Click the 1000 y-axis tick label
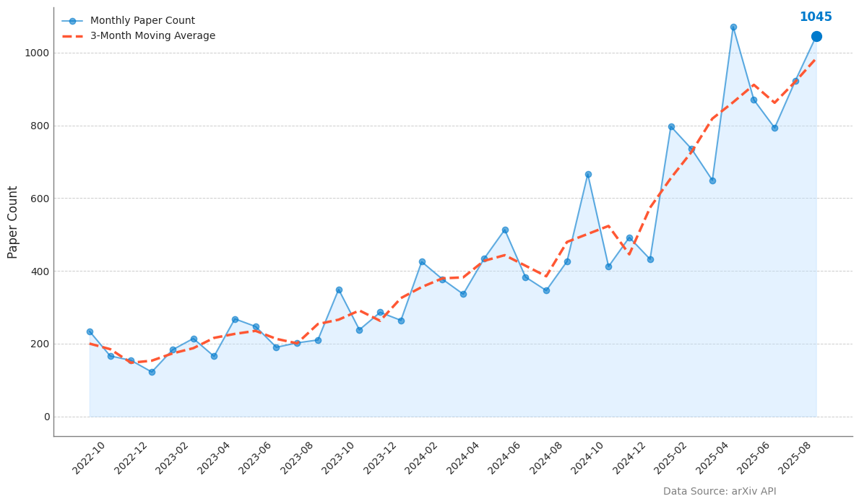This screenshot has width=859, height=504. click(x=37, y=53)
